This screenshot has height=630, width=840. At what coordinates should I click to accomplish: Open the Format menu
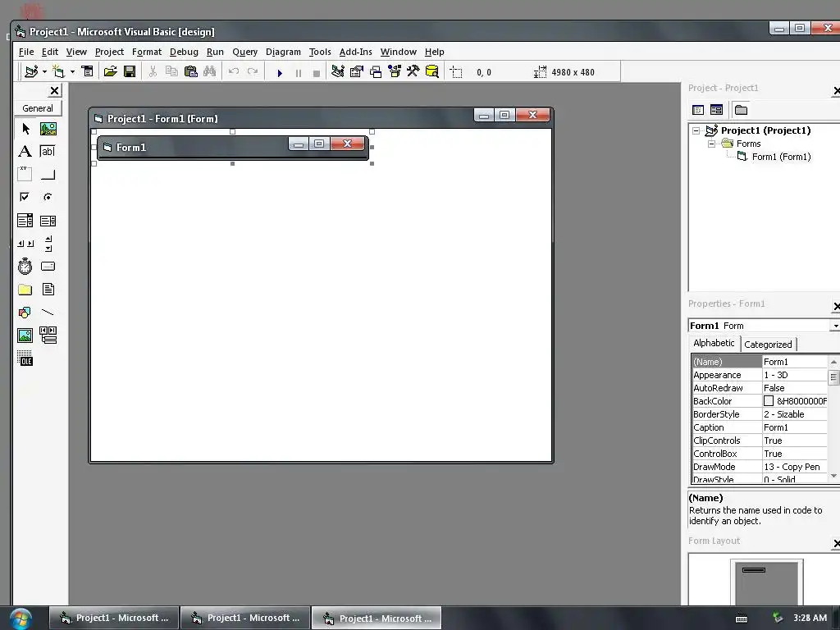(x=147, y=52)
